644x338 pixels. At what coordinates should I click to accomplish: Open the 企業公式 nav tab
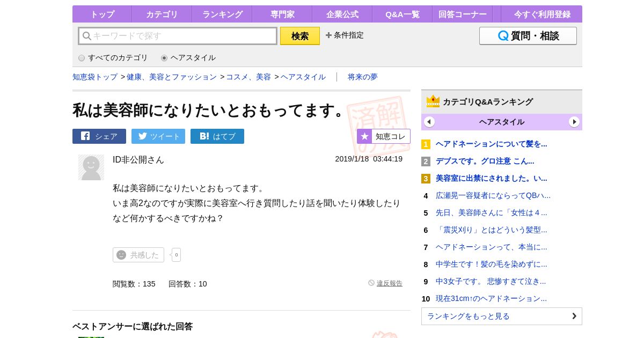(x=342, y=14)
